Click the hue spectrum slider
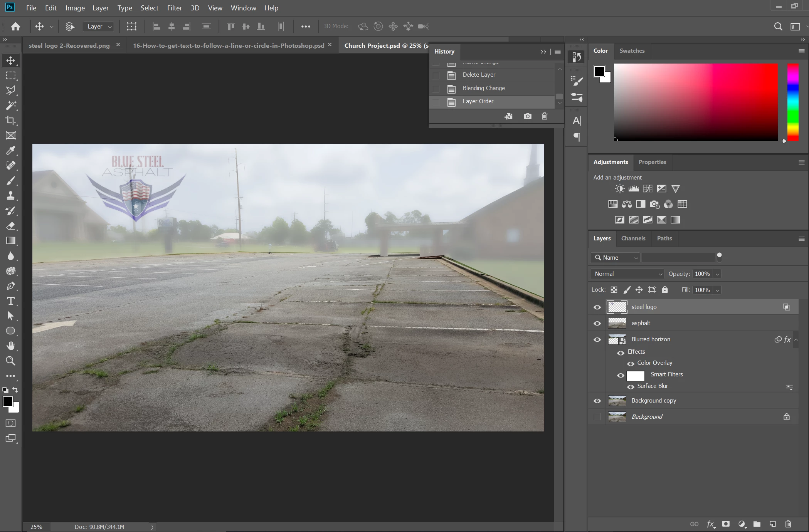This screenshot has height=532, width=809. coord(792,102)
